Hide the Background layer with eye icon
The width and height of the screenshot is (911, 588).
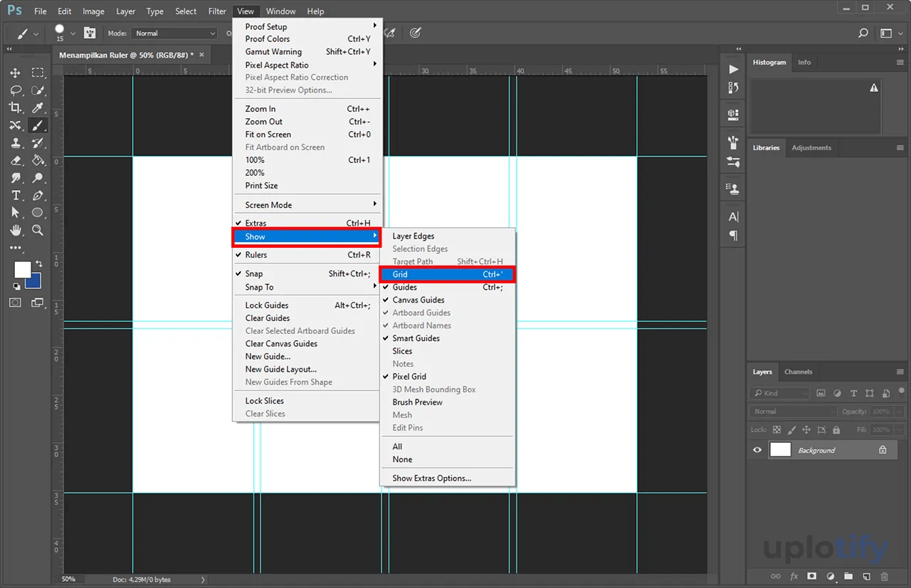coord(757,450)
